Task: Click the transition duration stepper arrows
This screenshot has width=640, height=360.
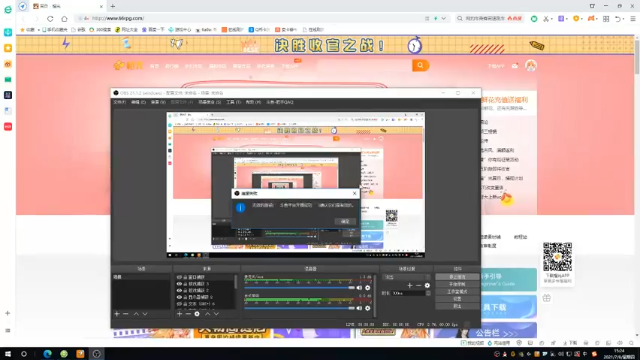Action: [x=428, y=293]
